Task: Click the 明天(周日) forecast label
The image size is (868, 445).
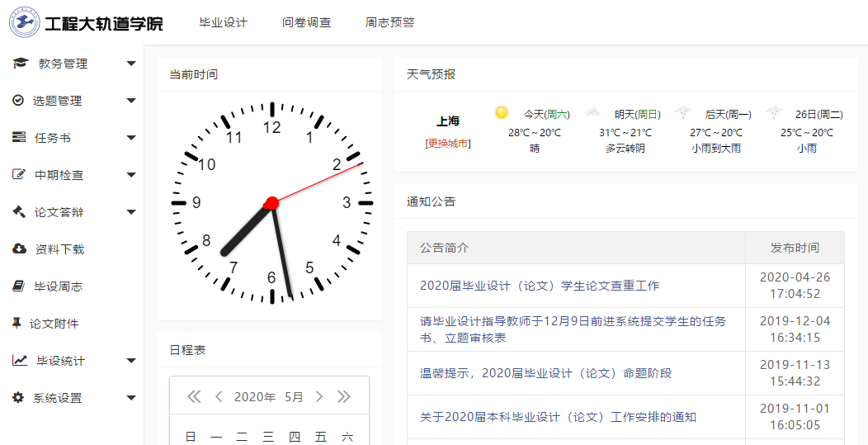Action: tap(638, 115)
